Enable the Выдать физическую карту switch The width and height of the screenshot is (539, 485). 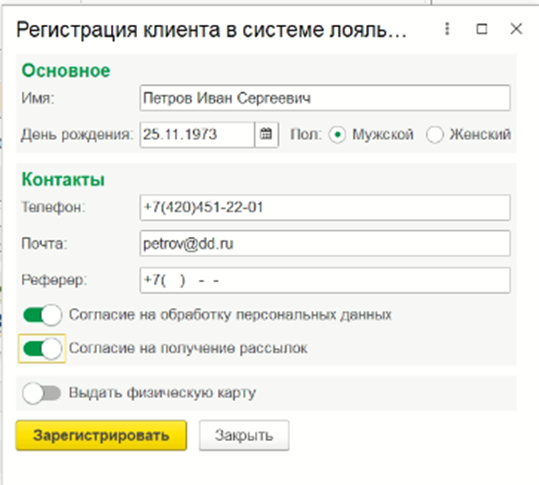point(42,393)
